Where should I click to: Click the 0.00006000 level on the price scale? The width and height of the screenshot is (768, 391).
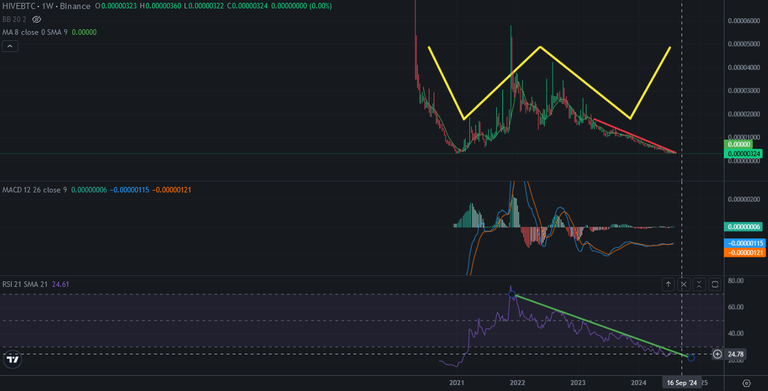pos(744,21)
